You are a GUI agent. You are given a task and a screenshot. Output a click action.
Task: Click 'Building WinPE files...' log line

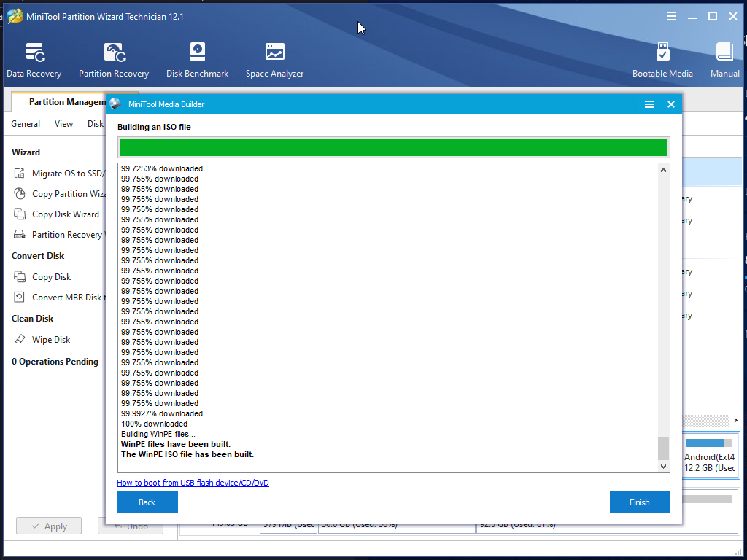(x=158, y=434)
